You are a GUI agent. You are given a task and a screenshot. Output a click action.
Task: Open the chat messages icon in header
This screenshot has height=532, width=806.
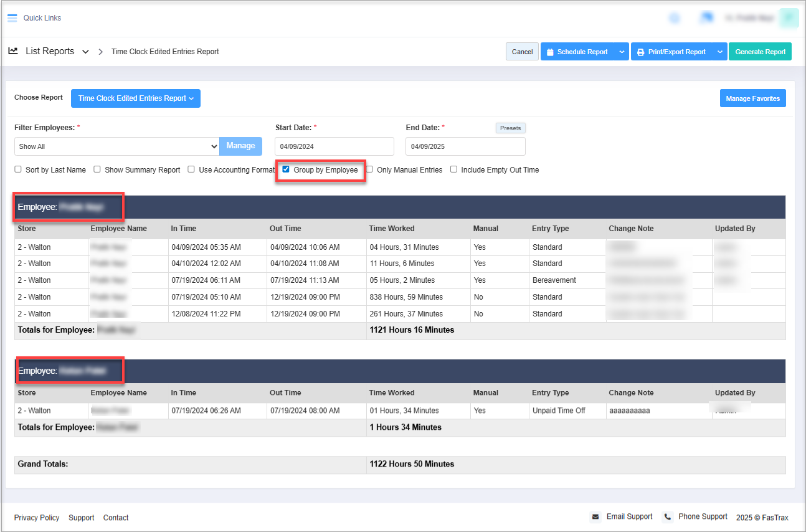[706, 18]
